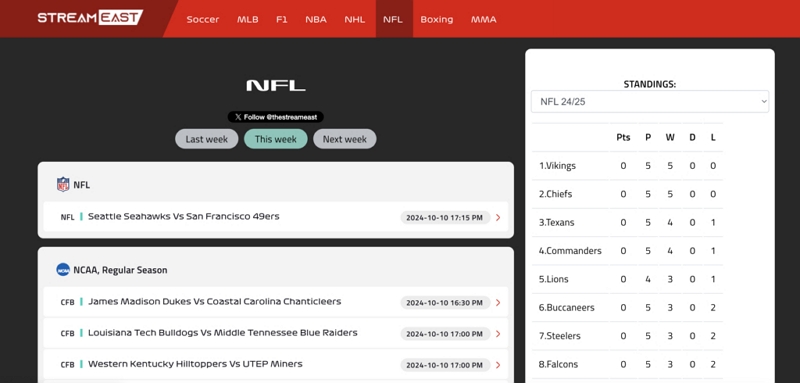The width and height of the screenshot is (800, 383).
Task: Click arrow beside Seattle Seahawks game
Action: (x=498, y=218)
